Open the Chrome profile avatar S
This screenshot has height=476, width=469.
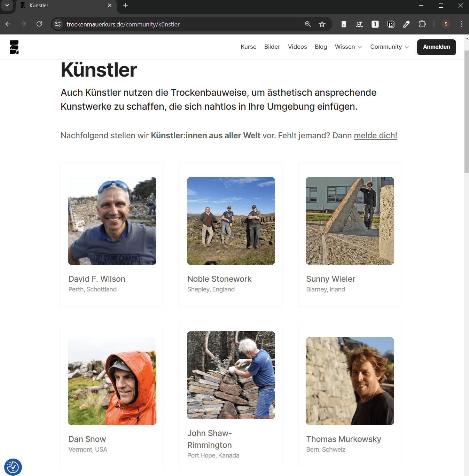point(446,24)
